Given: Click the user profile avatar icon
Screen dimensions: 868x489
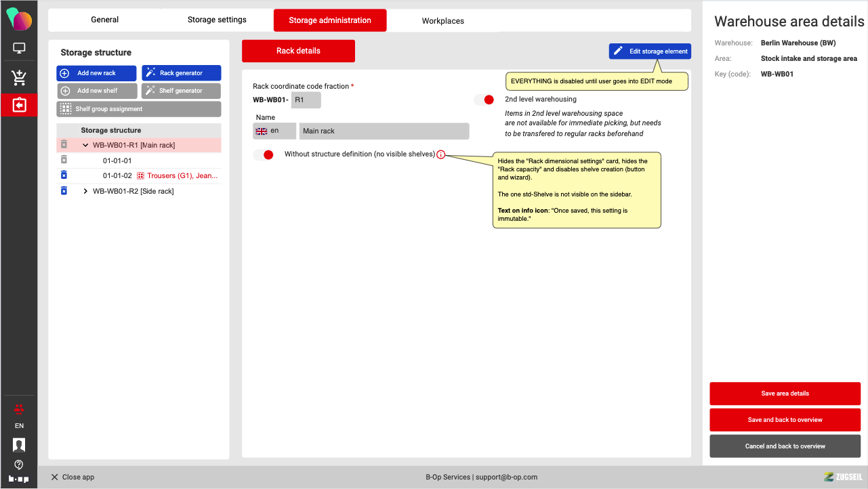Looking at the screenshot, I should point(19,445).
